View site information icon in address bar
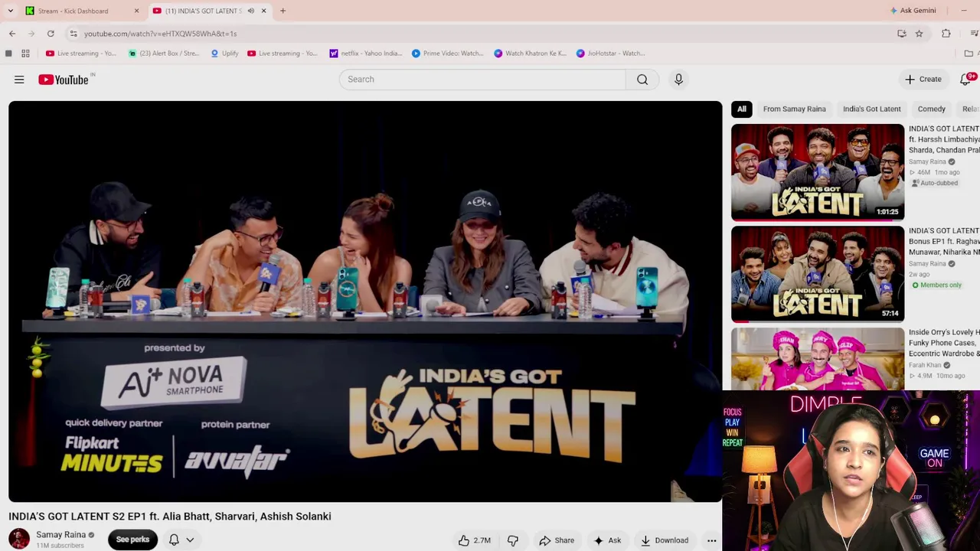The height and width of the screenshot is (551, 980). coord(73,34)
